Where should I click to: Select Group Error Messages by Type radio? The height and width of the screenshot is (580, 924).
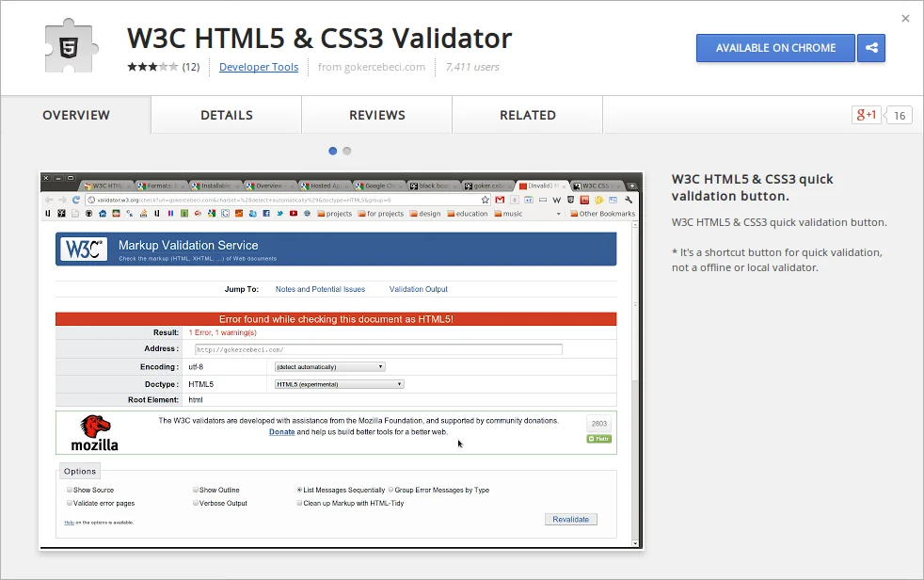coord(390,490)
